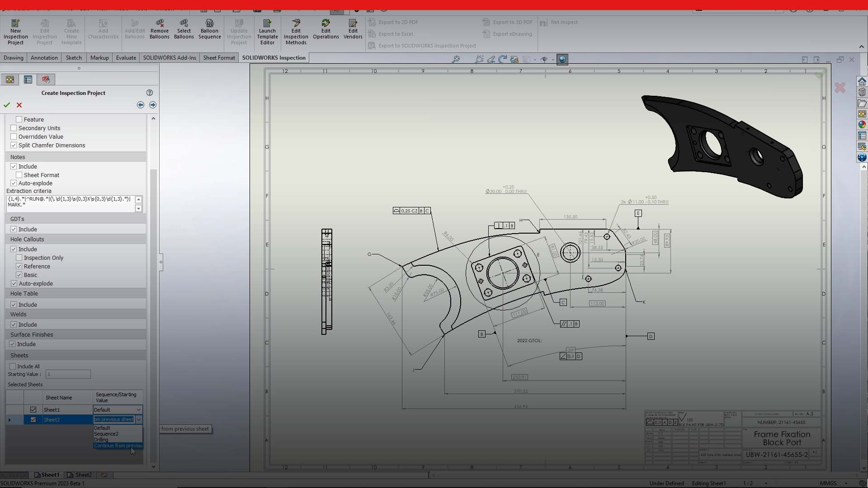This screenshot has height=488, width=868.
Task: Open the SOLIDWORKS Add-Ins tab
Action: point(170,57)
